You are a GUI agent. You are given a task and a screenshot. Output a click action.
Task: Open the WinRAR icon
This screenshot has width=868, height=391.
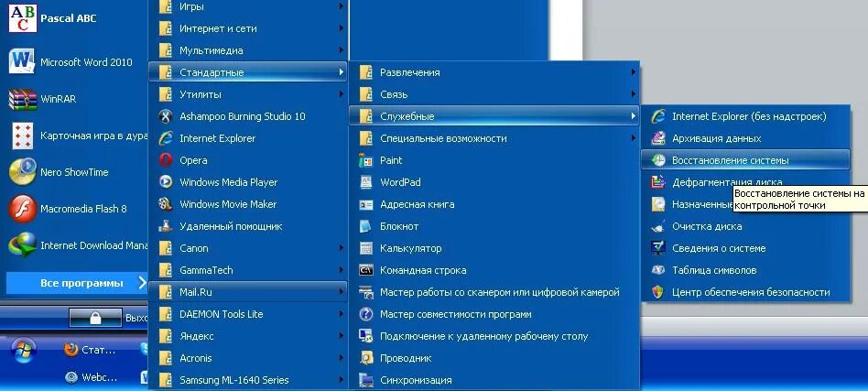pos(23,99)
